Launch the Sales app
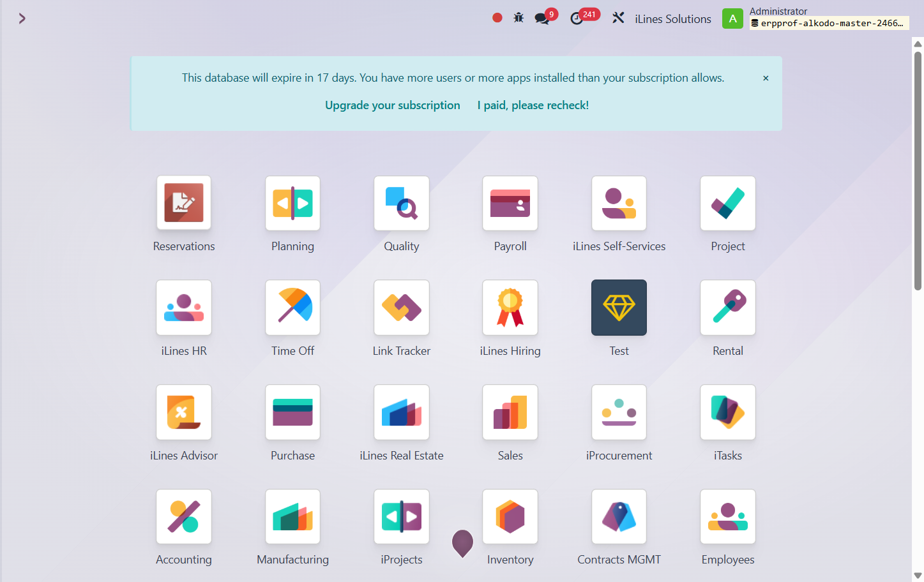924x582 pixels. (x=510, y=412)
